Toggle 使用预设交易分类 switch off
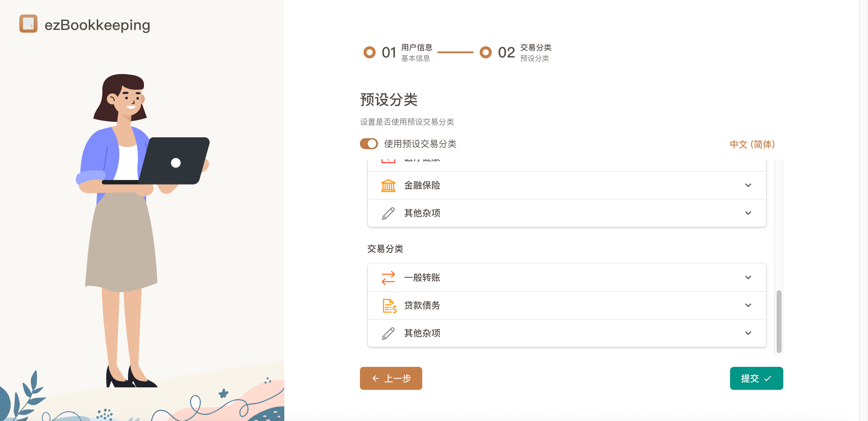The height and width of the screenshot is (421, 868). tap(369, 144)
